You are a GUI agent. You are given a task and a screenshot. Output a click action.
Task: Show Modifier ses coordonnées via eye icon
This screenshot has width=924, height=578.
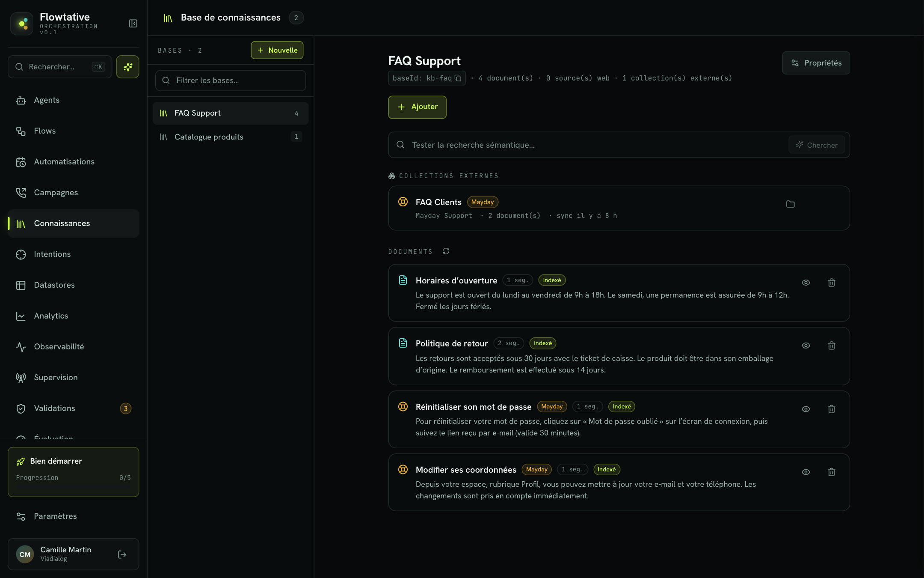tap(806, 472)
